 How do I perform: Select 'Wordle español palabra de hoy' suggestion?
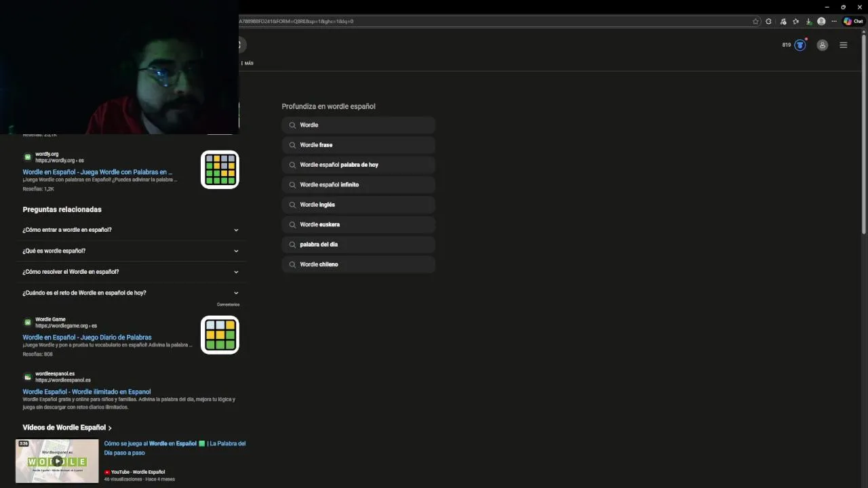(x=358, y=165)
